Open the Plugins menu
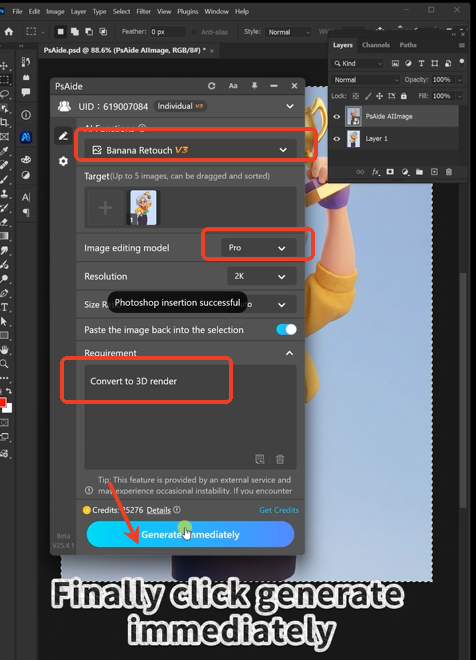Viewport: 476px width, 660px height. coord(187,11)
